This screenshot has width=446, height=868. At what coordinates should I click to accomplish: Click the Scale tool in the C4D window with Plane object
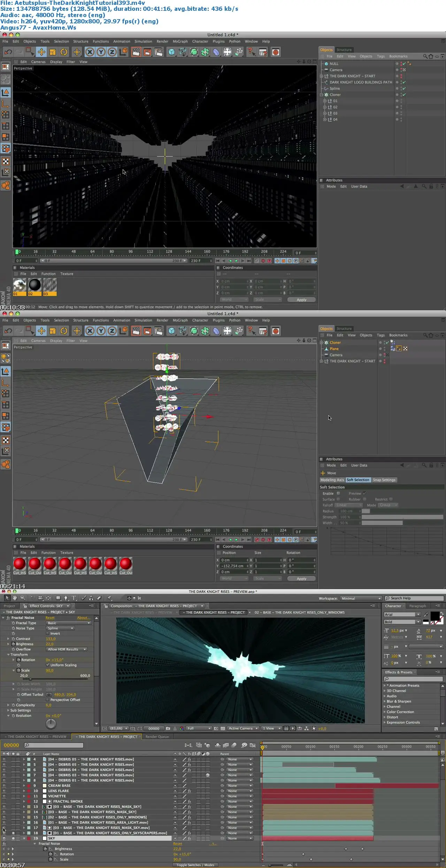[x=53, y=331]
